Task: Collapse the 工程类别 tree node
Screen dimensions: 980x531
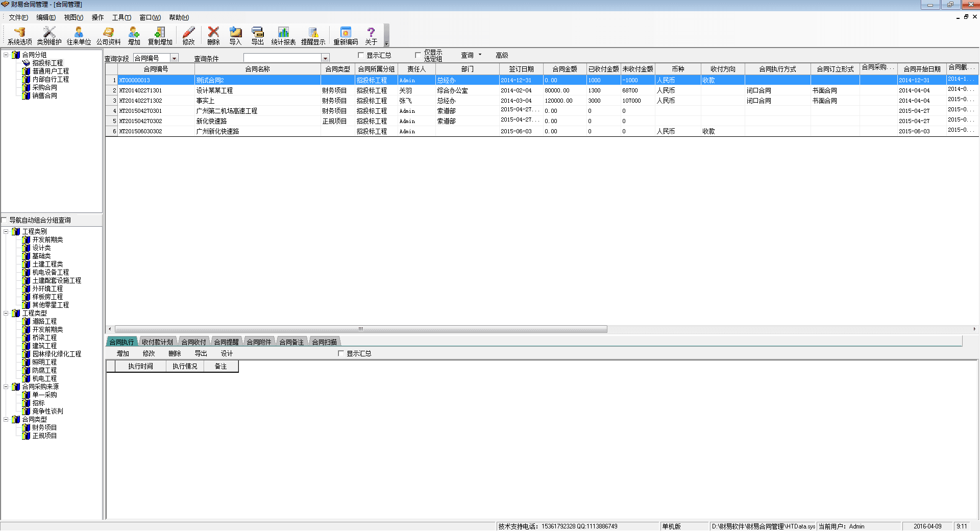Action: pos(6,231)
